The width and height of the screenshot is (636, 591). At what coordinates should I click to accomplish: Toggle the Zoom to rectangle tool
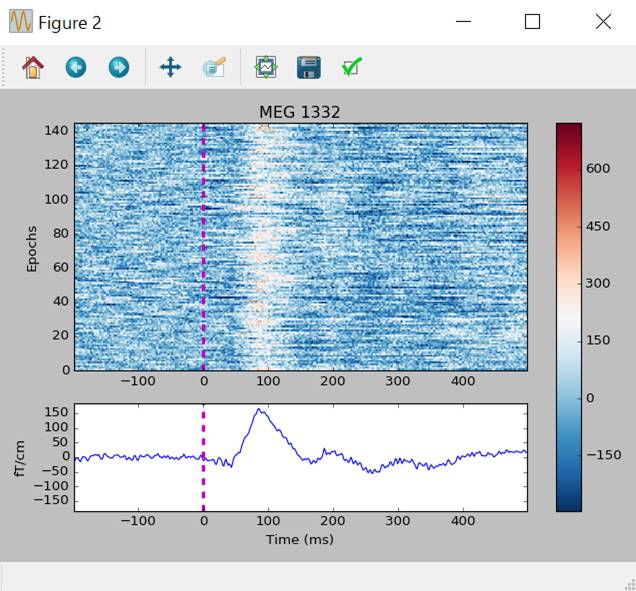(x=214, y=67)
